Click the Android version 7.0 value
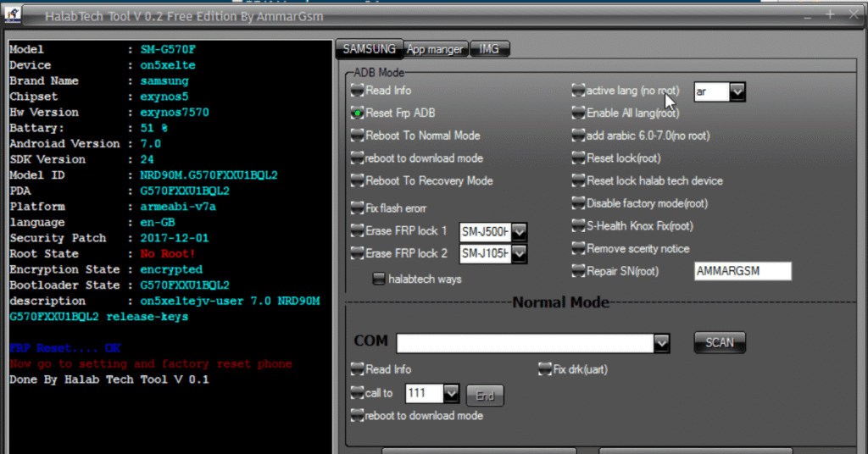 (x=151, y=144)
